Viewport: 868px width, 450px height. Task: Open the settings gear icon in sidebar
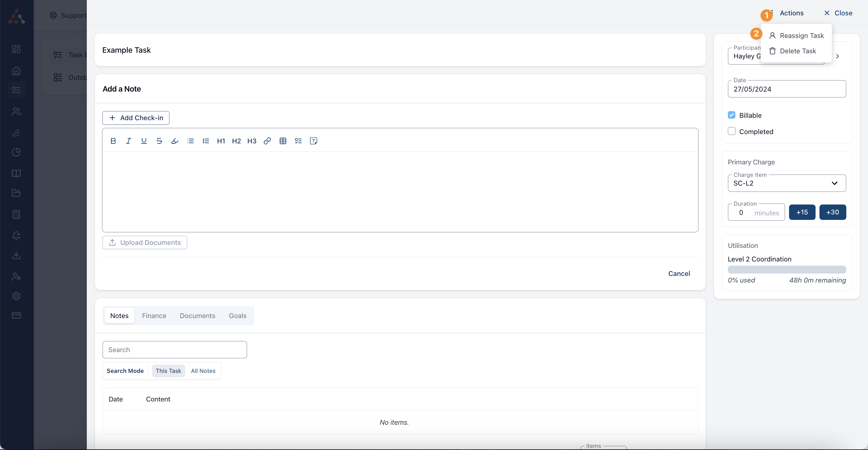16,296
